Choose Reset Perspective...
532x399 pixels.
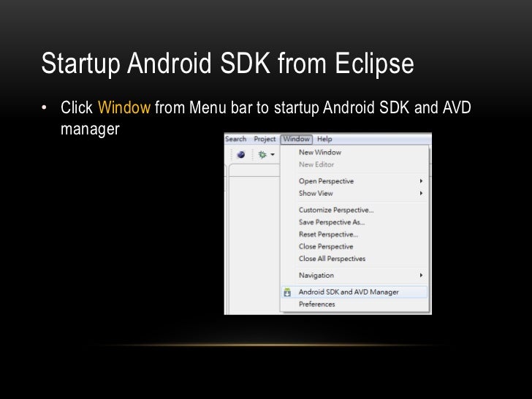(354, 235)
